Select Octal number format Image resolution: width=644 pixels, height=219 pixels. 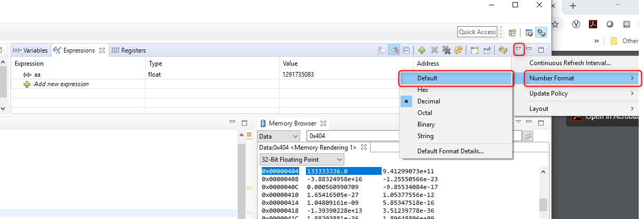456,113
